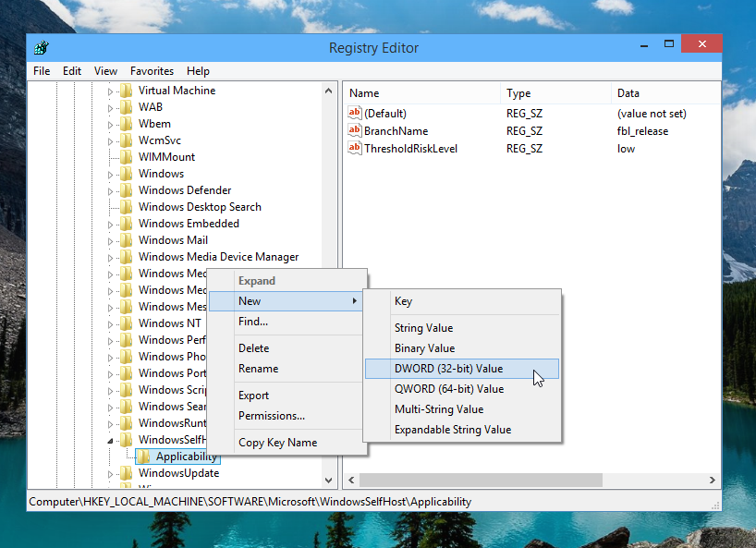
Task: Click the WcmSvc folder icon
Action: [127, 140]
